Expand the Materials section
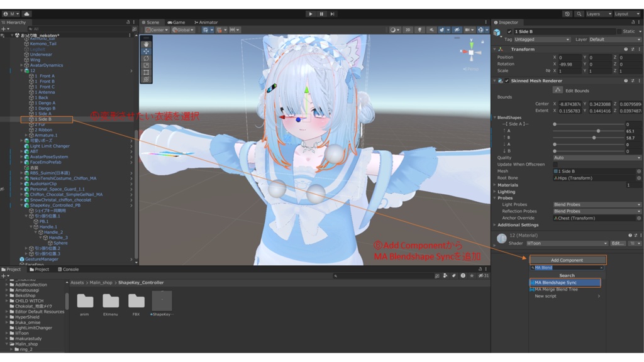The width and height of the screenshot is (644, 362). (x=494, y=185)
